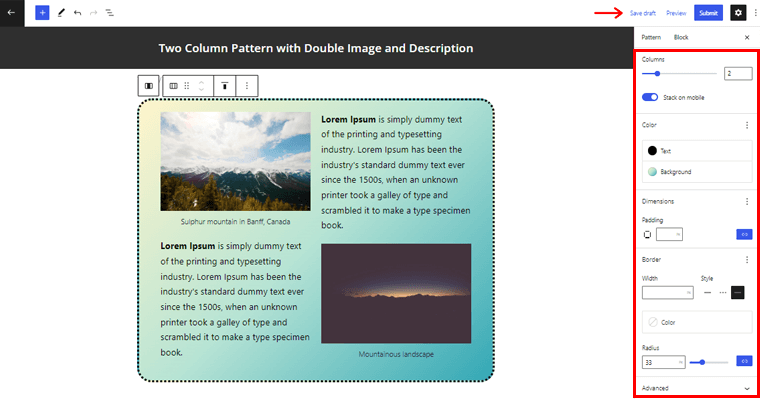760x399 pixels.
Task: Grab the block drag handle
Action: (x=187, y=86)
